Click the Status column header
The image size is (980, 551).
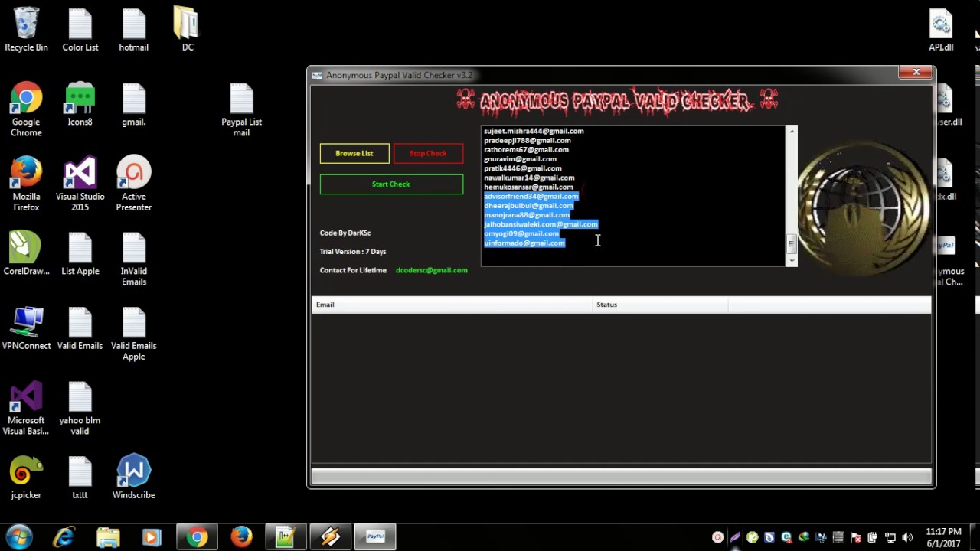tap(661, 305)
